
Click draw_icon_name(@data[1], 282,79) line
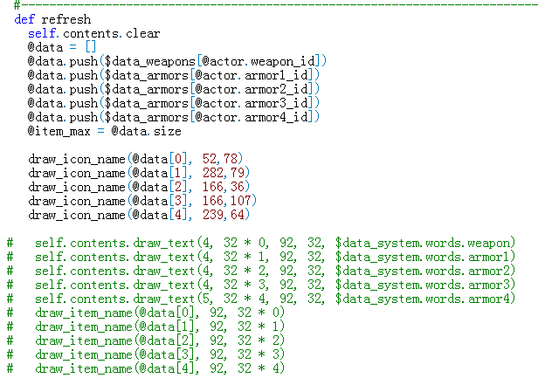(139, 173)
